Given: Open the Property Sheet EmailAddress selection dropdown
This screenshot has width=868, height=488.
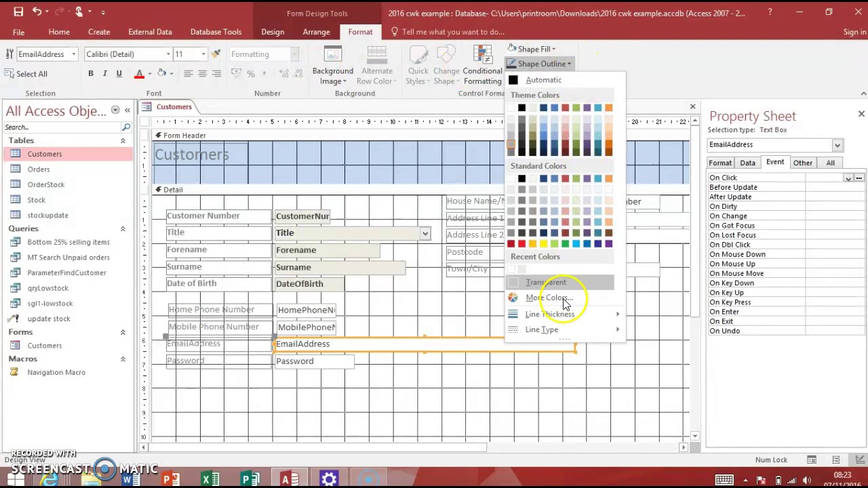Looking at the screenshot, I should pyautogui.click(x=837, y=144).
